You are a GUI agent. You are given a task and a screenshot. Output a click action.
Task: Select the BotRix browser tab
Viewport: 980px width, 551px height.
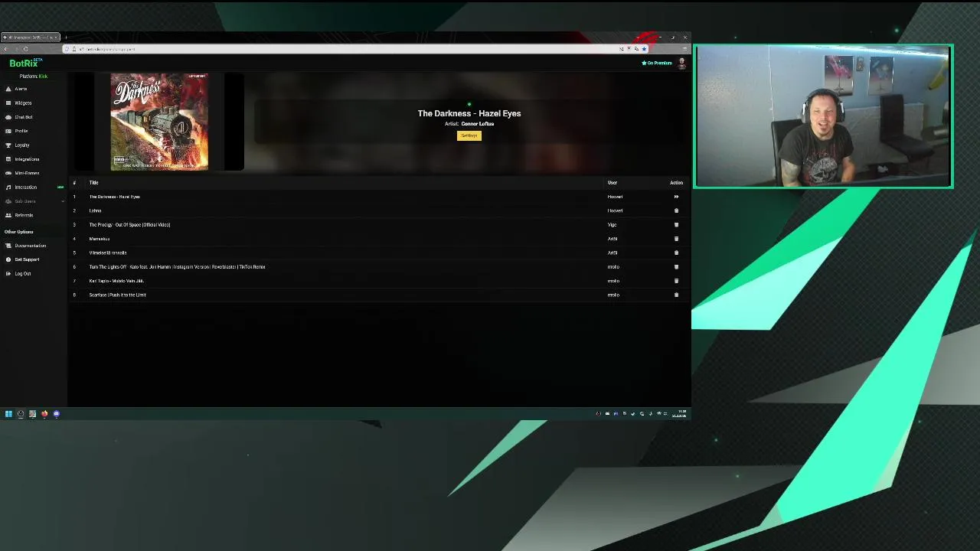click(x=31, y=37)
